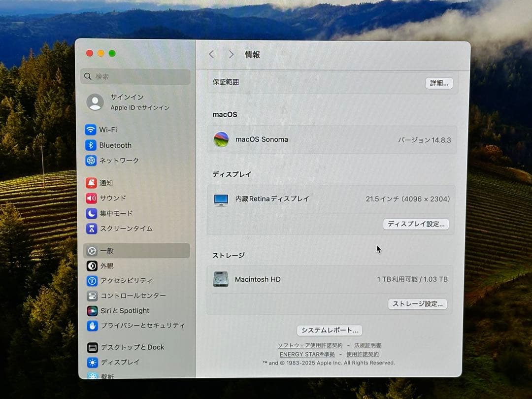Screen dimensions: 532x399
Task: Navigate back using the left chevron
Action: coord(211,54)
